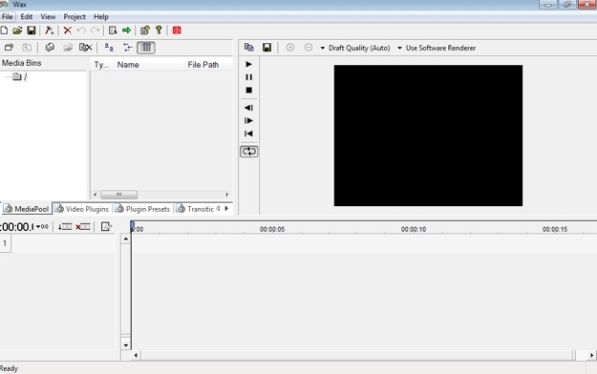The width and height of the screenshot is (597, 374).
Task: Click the track list scroll down arrow
Action: point(126,345)
